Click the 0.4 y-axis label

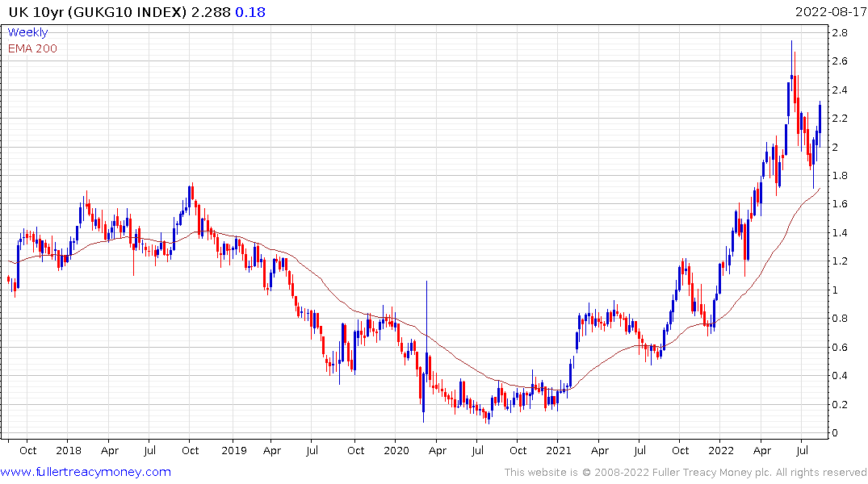[840, 376]
